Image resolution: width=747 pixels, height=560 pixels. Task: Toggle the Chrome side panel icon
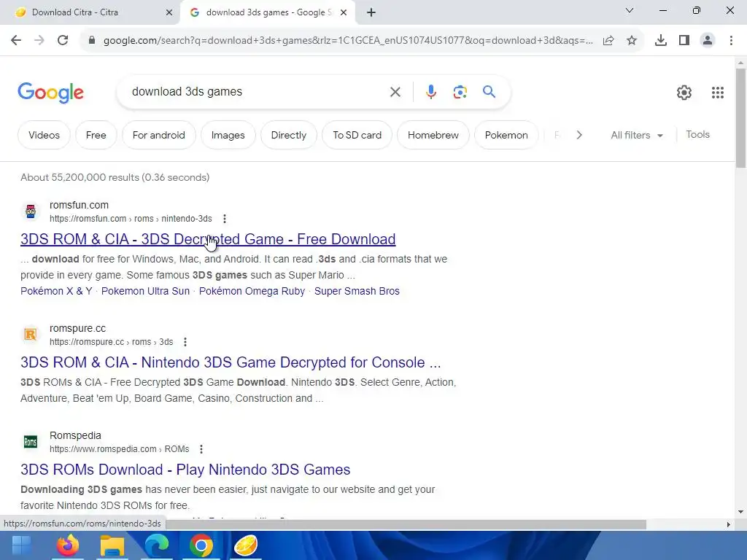click(684, 41)
